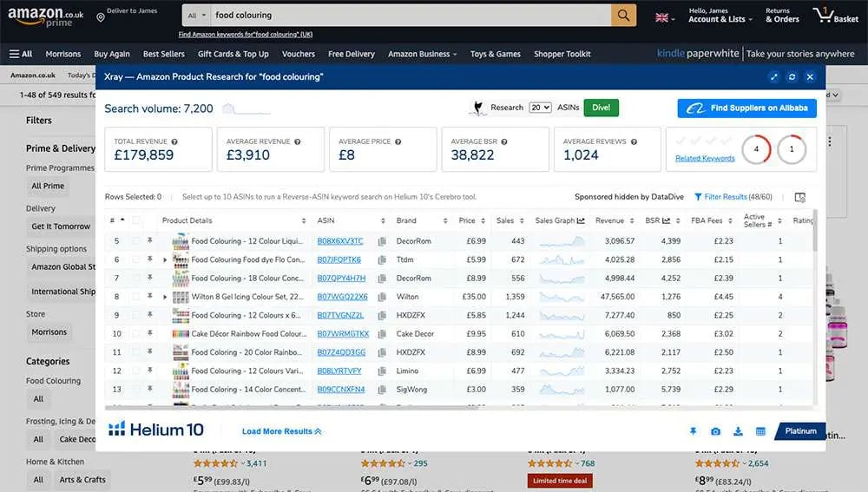Click the BSR header chart icon

[666, 220]
